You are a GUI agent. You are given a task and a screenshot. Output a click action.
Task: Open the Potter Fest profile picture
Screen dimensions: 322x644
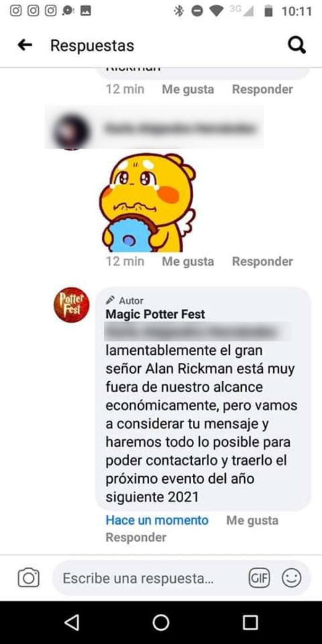(x=72, y=305)
